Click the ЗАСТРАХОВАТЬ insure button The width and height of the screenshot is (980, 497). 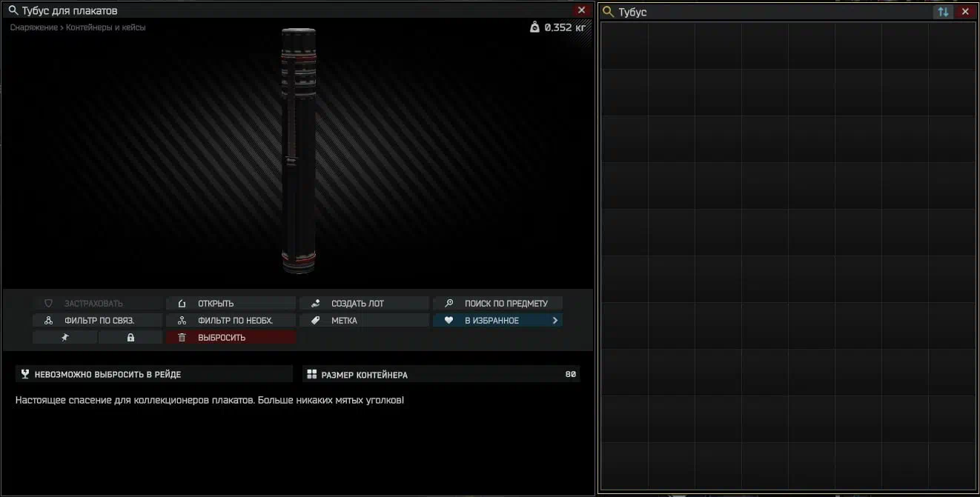pos(97,303)
